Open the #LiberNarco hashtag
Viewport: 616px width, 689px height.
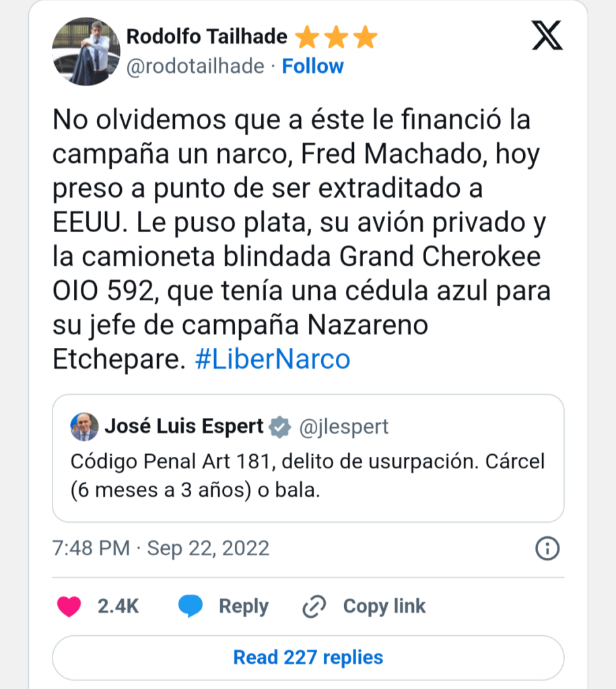point(272,359)
